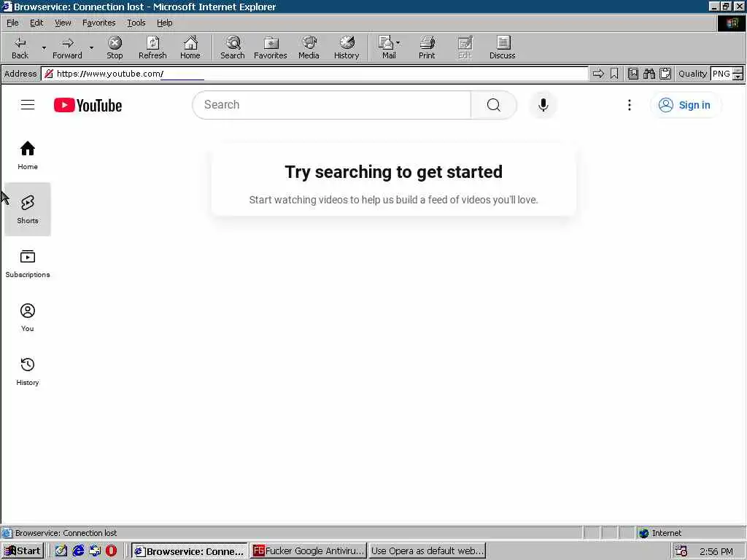Image resolution: width=747 pixels, height=560 pixels.
Task: Expand the Mail dropdown arrow
Action: click(x=398, y=43)
